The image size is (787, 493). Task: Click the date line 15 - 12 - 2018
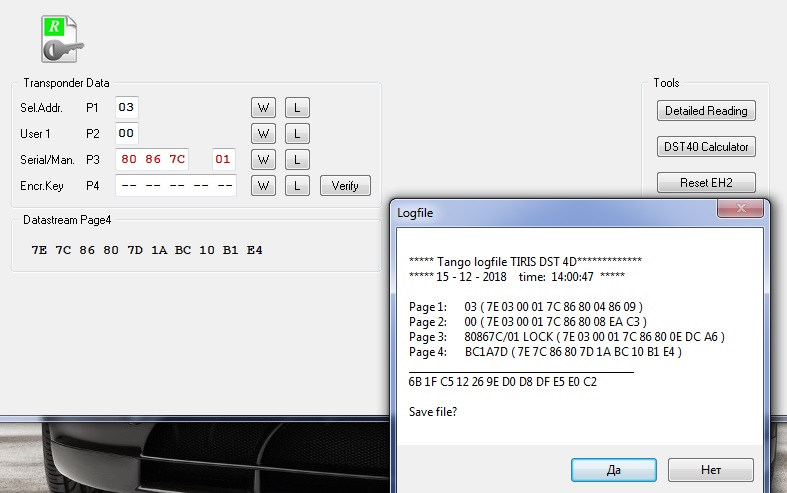click(516, 277)
